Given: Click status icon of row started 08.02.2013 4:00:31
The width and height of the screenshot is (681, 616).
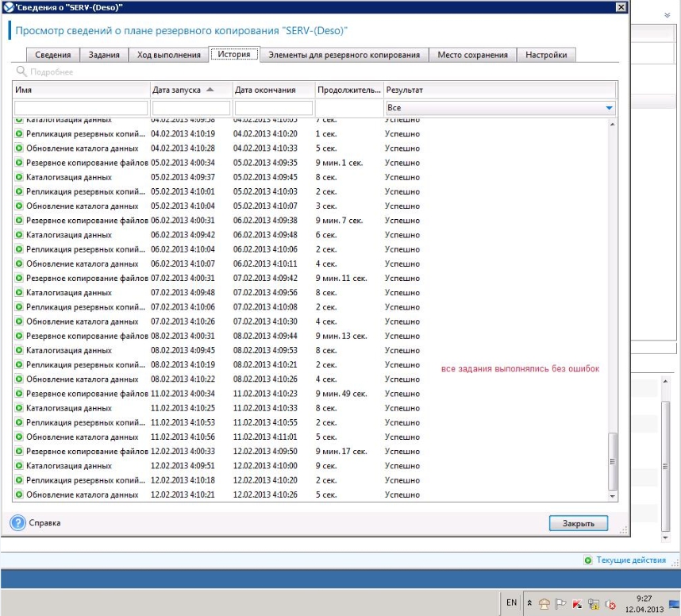Looking at the screenshot, I should coord(19,336).
